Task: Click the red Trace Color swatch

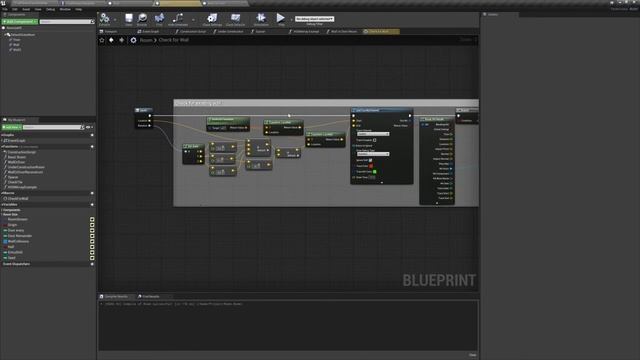Action: (371, 166)
